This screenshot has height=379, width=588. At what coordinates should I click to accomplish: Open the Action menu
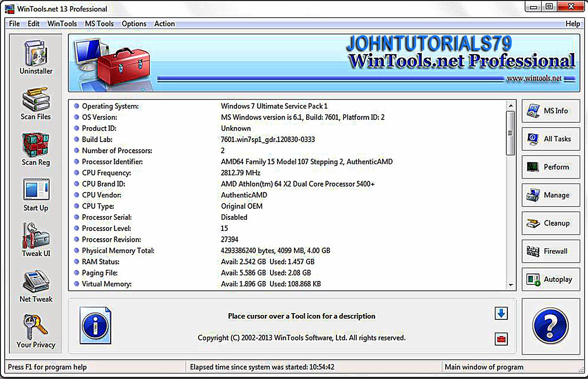click(165, 24)
